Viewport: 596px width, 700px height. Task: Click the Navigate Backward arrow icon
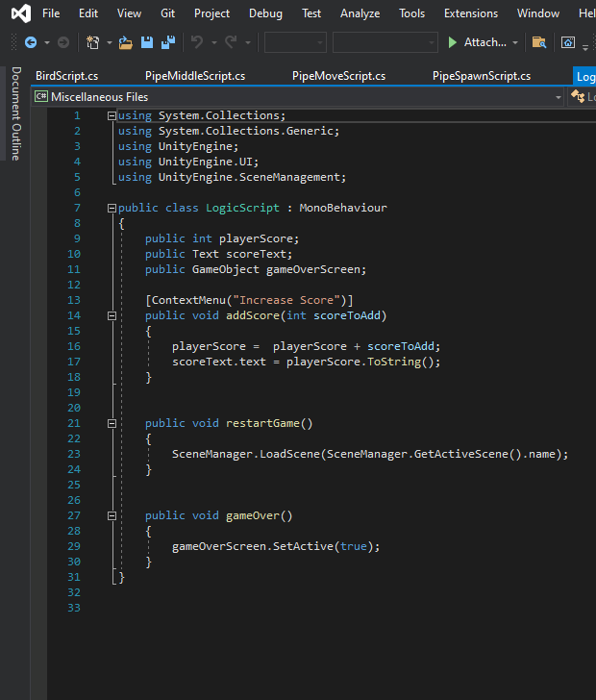click(x=30, y=42)
